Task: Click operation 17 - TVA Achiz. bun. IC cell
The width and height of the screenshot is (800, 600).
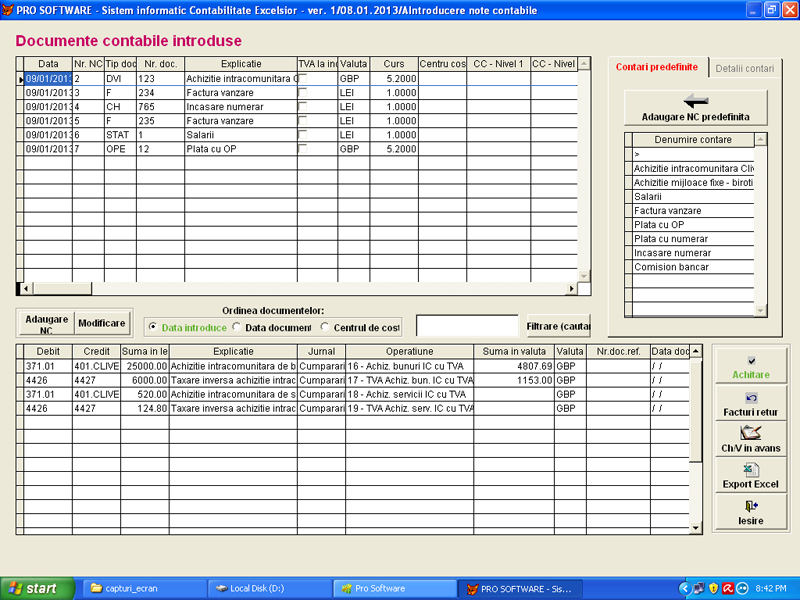Action: point(410,380)
